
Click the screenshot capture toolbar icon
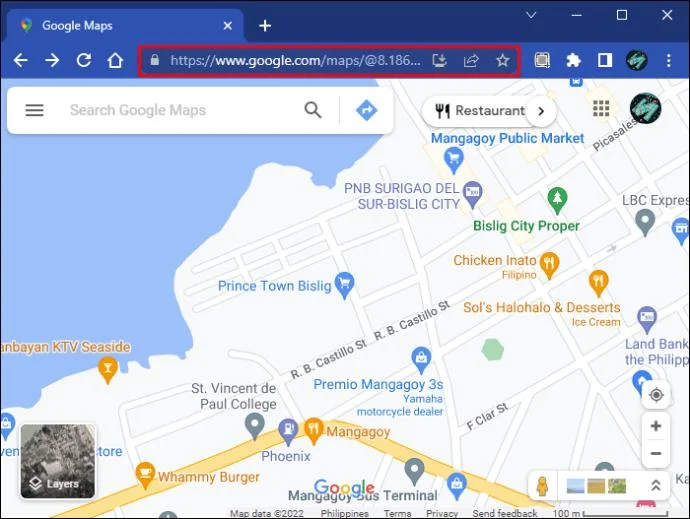tap(542, 60)
